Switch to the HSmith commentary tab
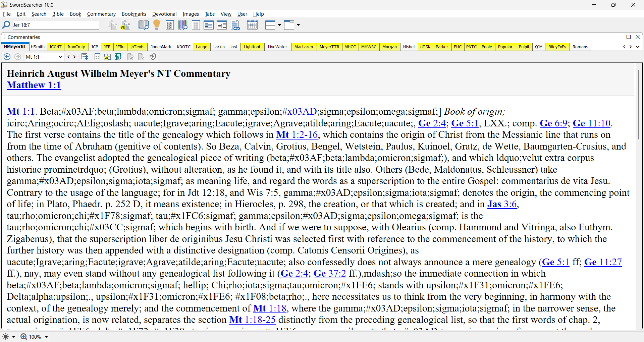Image resolution: width=644 pixels, height=342 pixels. coord(38,47)
